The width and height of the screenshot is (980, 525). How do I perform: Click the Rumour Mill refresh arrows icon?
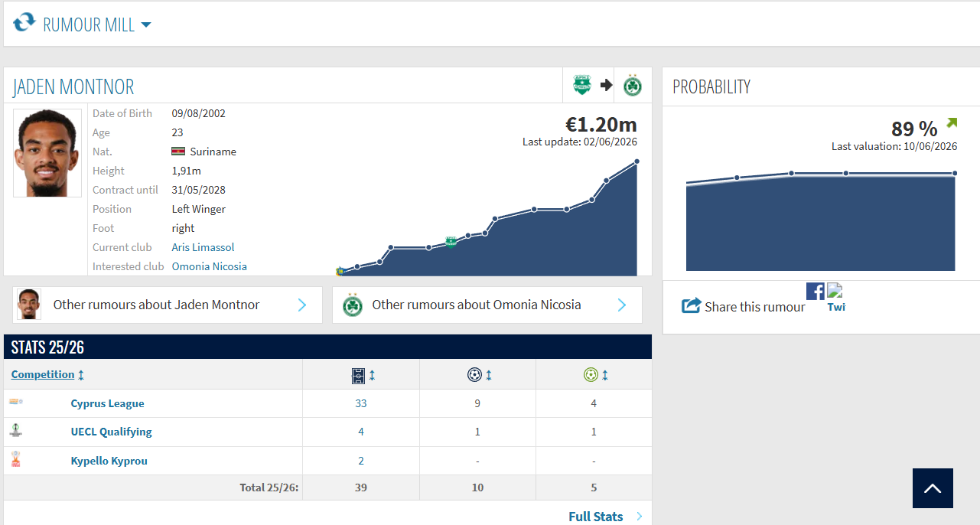pyautogui.click(x=24, y=21)
